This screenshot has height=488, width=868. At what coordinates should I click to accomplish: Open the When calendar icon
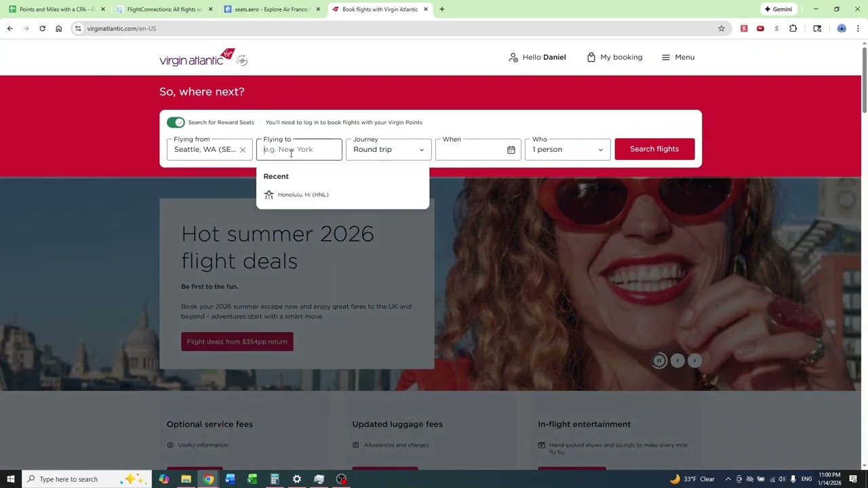coord(511,150)
